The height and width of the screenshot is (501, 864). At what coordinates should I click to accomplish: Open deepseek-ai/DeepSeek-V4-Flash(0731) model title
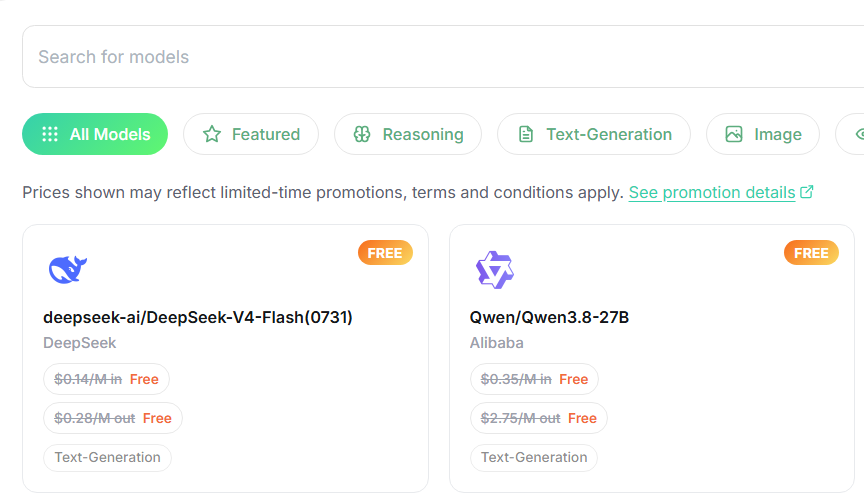[198, 317]
